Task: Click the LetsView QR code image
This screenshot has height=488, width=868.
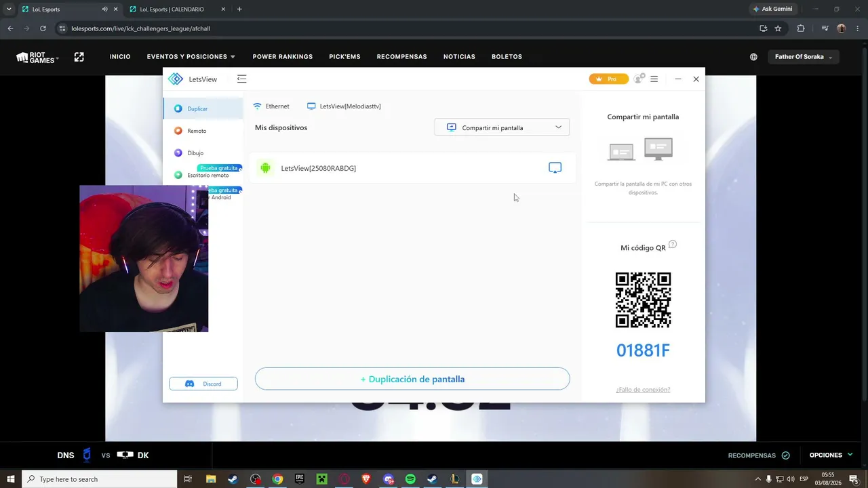Action: point(643,300)
